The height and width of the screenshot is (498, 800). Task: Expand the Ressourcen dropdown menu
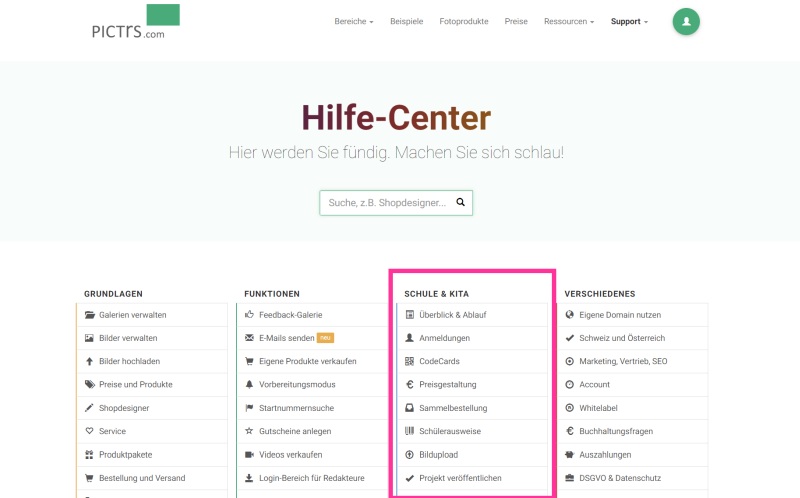(568, 21)
